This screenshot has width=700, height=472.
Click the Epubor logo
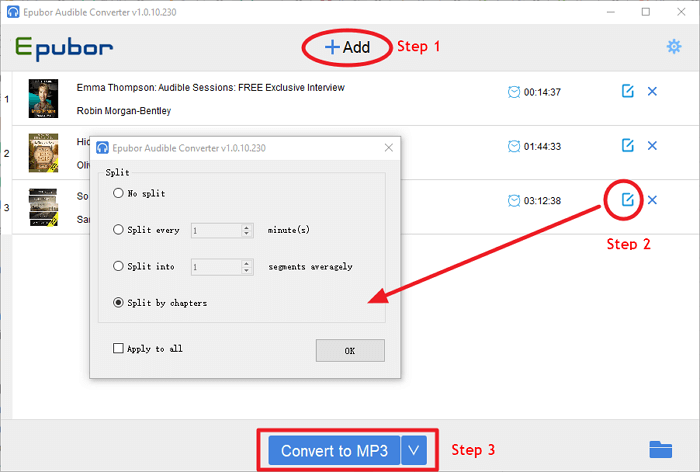pyautogui.click(x=64, y=48)
